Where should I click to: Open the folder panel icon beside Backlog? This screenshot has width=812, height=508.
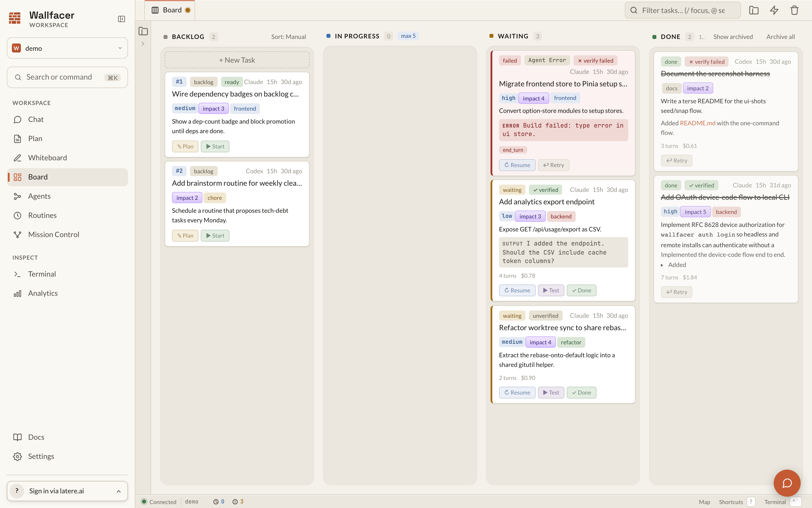(143, 31)
